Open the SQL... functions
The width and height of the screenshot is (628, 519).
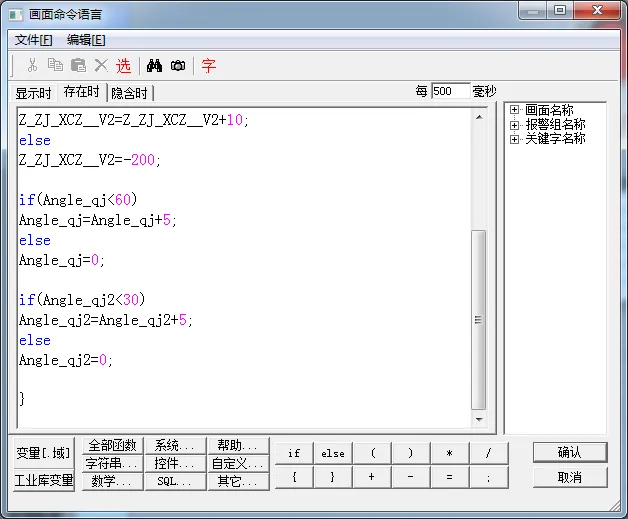[x=175, y=481]
